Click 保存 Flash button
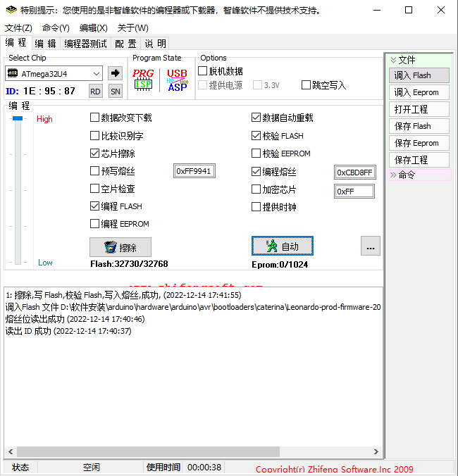The width and height of the screenshot is (458, 476). [419, 126]
